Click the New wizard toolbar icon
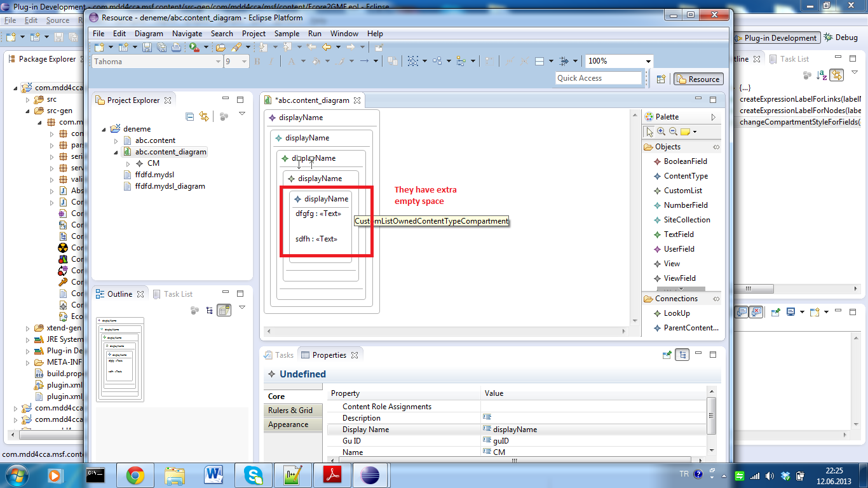Image resolution: width=868 pixels, height=488 pixels. 99,47
